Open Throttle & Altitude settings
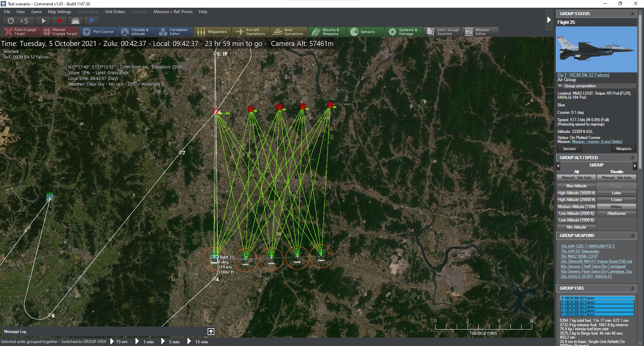The width and height of the screenshot is (644, 346). 137,32
